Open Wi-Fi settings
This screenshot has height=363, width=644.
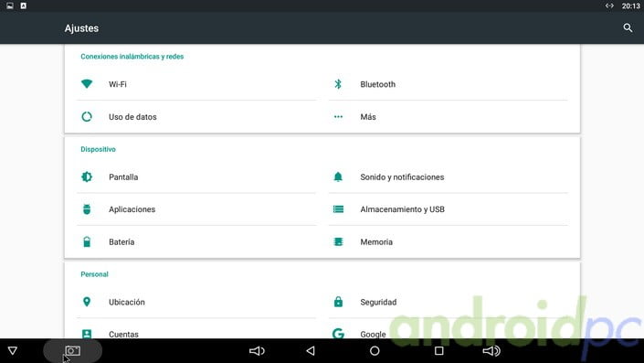pyautogui.click(x=196, y=84)
